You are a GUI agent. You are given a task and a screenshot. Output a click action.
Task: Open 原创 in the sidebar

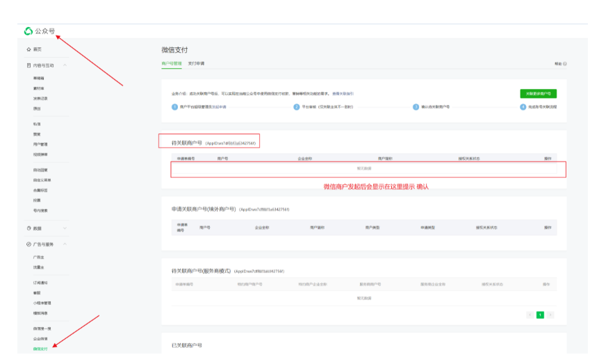37,108
